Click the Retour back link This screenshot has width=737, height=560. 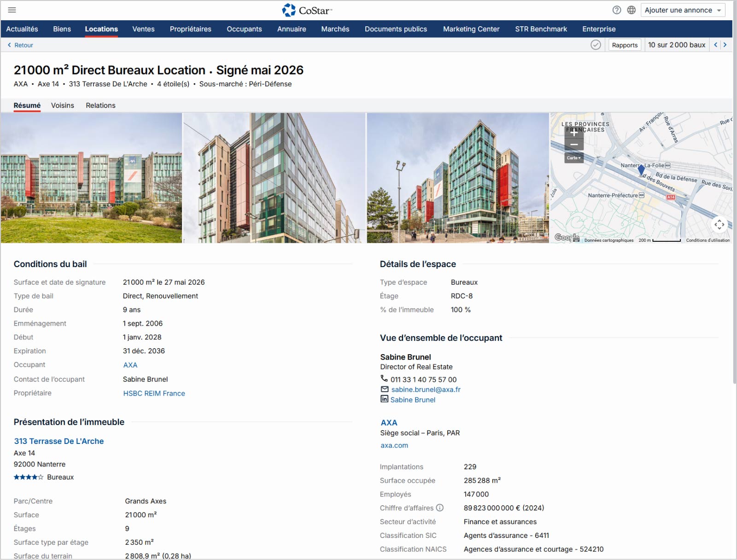click(20, 45)
